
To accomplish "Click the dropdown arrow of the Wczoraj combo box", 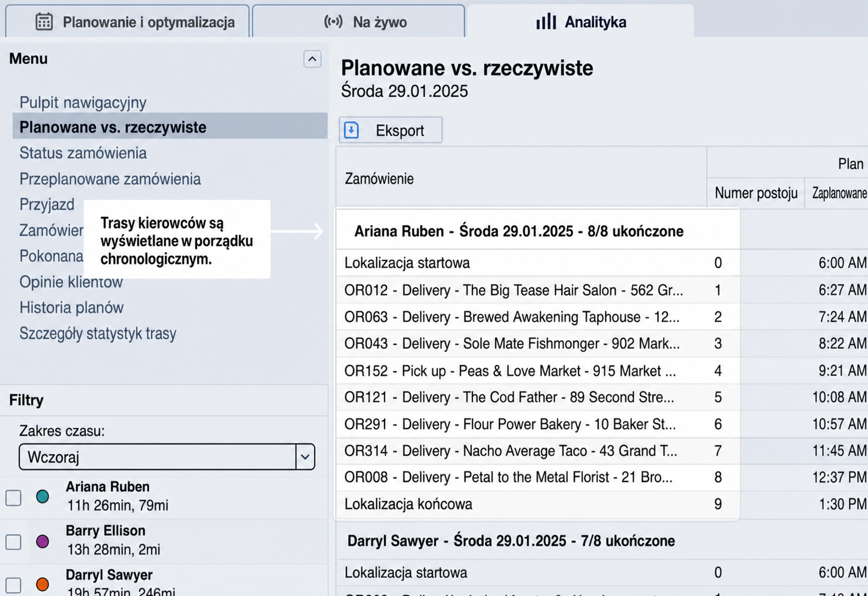I will coord(306,457).
